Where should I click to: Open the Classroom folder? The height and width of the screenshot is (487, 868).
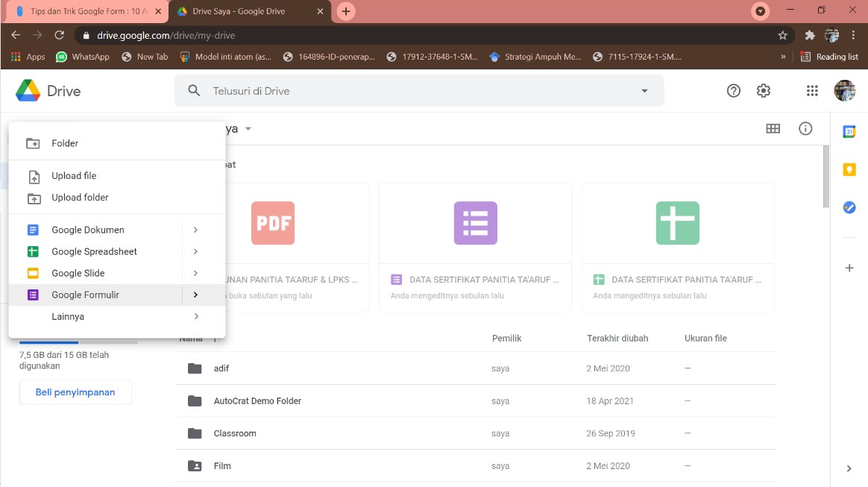(x=235, y=433)
